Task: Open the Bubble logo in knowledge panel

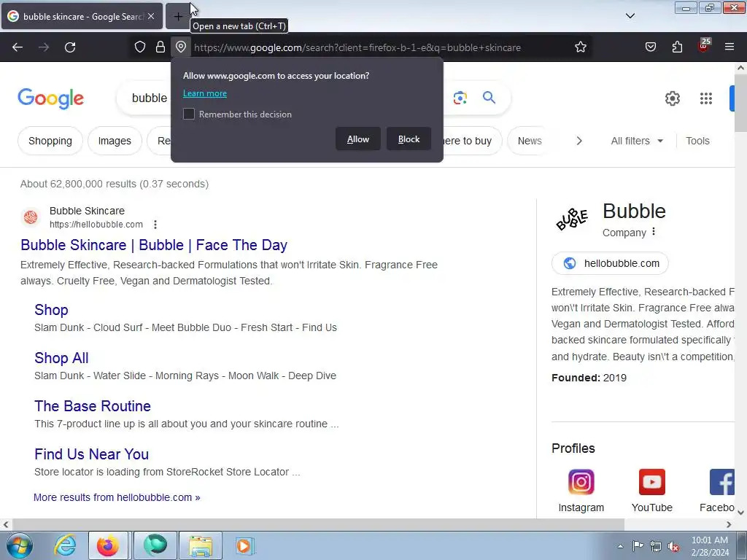Action: point(572,219)
